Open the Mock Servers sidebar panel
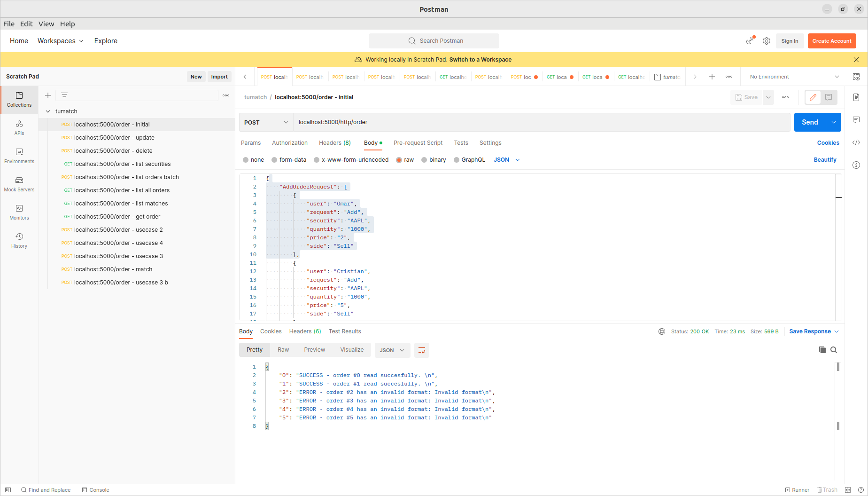868x496 pixels. pos(19,184)
